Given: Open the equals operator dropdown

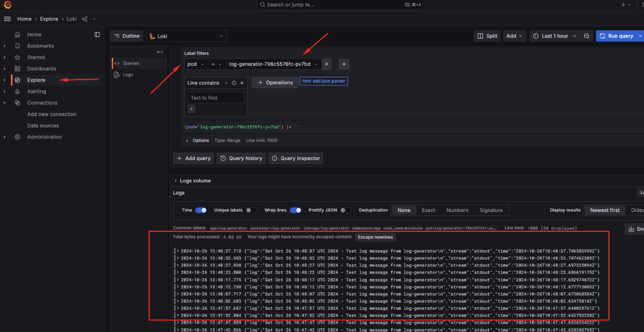Looking at the screenshot, I should coord(216,64).
